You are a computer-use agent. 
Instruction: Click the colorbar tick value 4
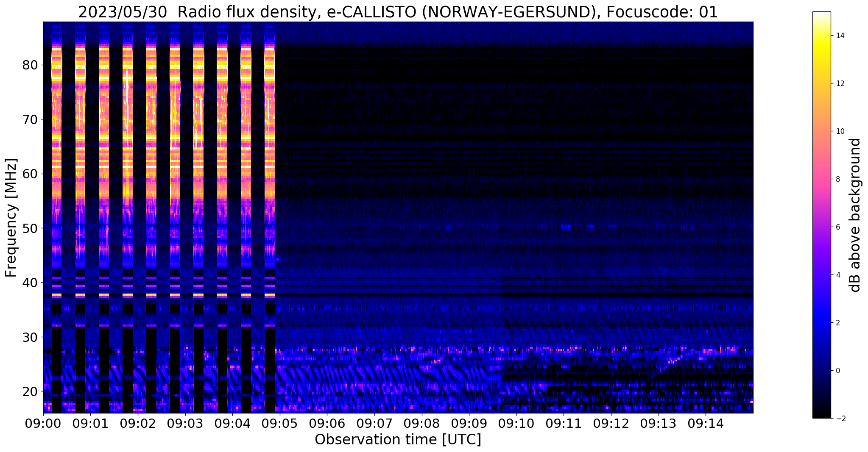point(838,275)
